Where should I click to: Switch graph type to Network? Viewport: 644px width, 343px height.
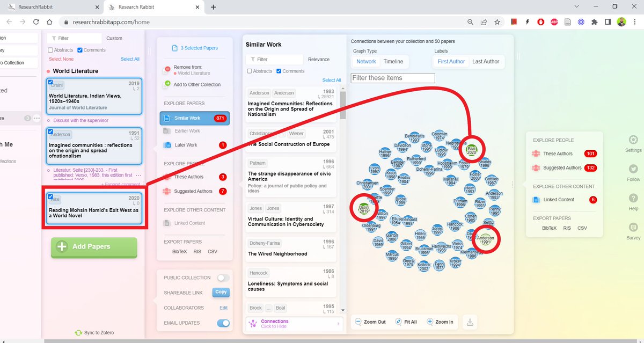(x=367, y=62)
